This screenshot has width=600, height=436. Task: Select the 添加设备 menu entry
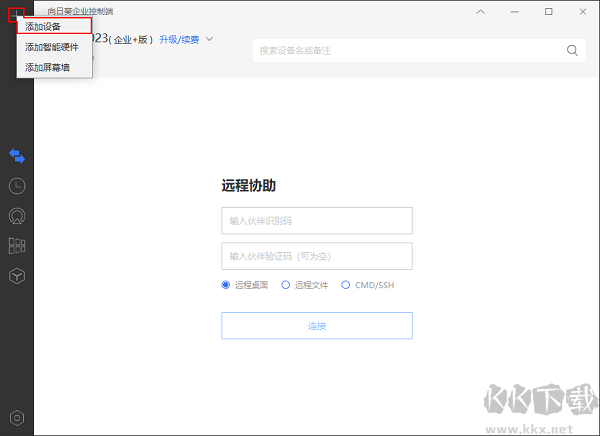tap(54, 26)
